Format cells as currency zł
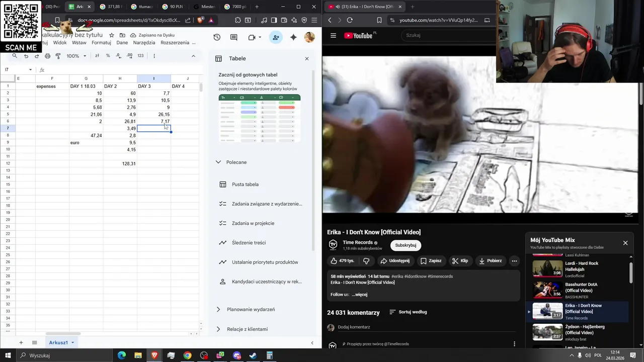Viewport: 644px width, 362px height. [97, 56]
